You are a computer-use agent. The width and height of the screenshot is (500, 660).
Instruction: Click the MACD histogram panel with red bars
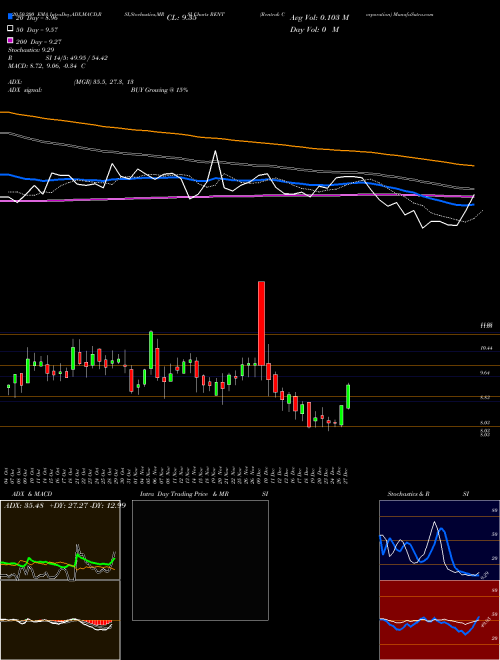pos(60,620)
